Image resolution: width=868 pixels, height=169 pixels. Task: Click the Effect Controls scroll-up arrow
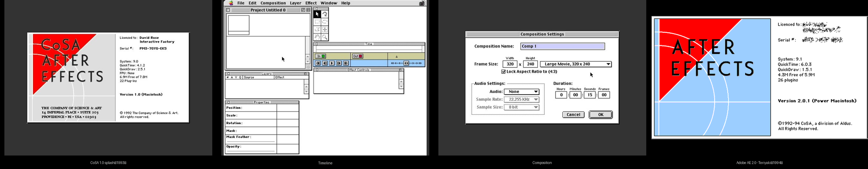click(401, 82)
